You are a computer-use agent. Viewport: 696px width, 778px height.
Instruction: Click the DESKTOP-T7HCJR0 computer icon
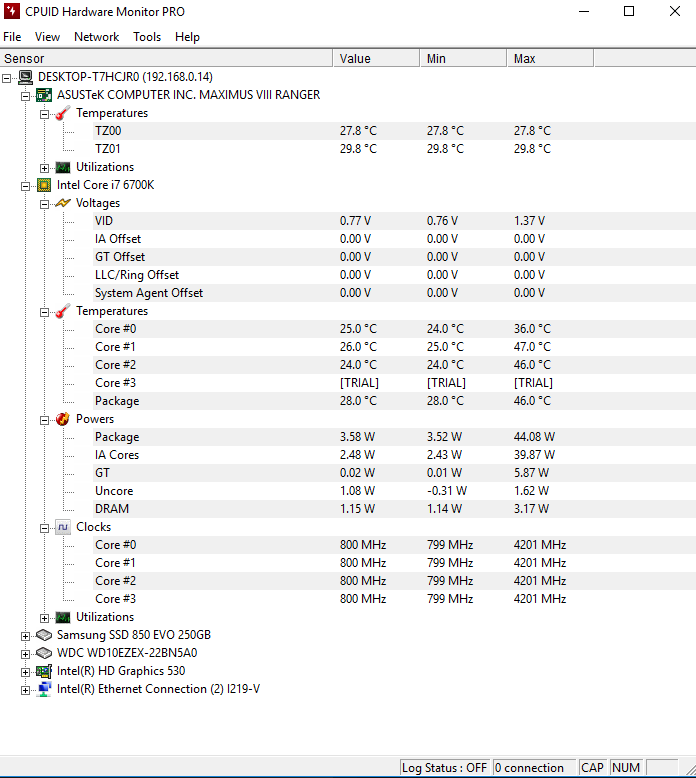coord(25,77)
